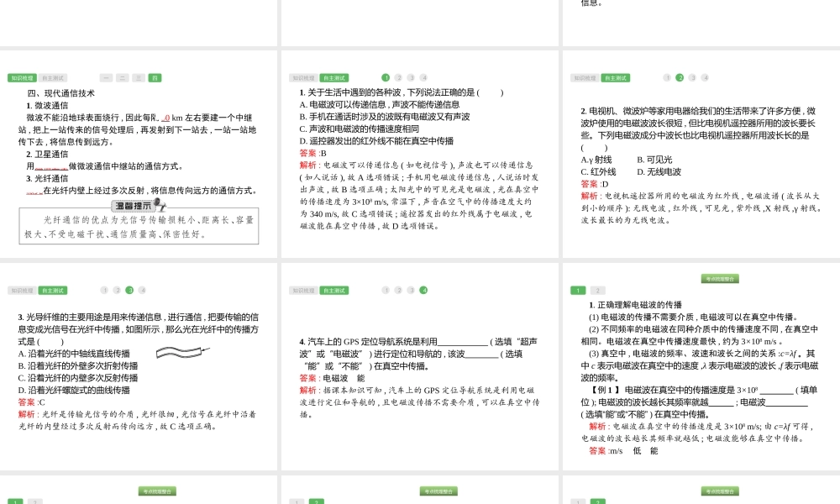Select the 知识梳理 tab on the 现代通信技术 page
840x504 pixels.
click(23, 77)
